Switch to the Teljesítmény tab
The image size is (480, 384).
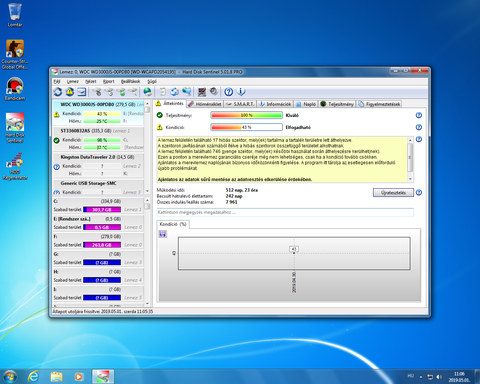coord(337,104)
